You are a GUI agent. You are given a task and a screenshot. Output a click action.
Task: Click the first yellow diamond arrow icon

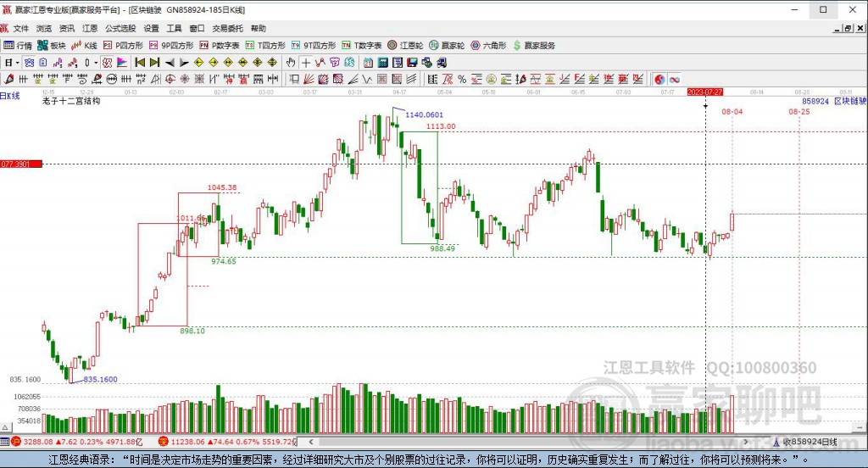[198, 63]
